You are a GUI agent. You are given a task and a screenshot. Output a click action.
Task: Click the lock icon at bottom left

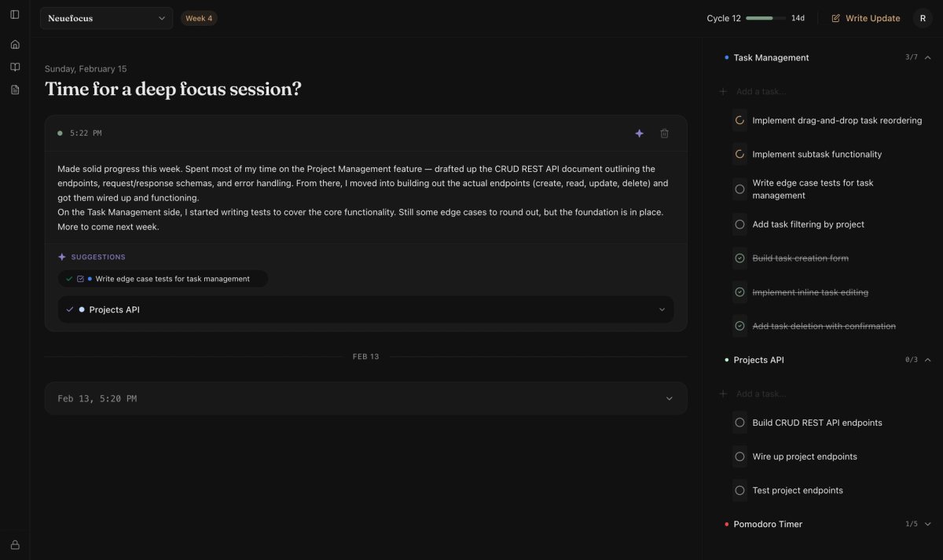click(x=14, y=544)
